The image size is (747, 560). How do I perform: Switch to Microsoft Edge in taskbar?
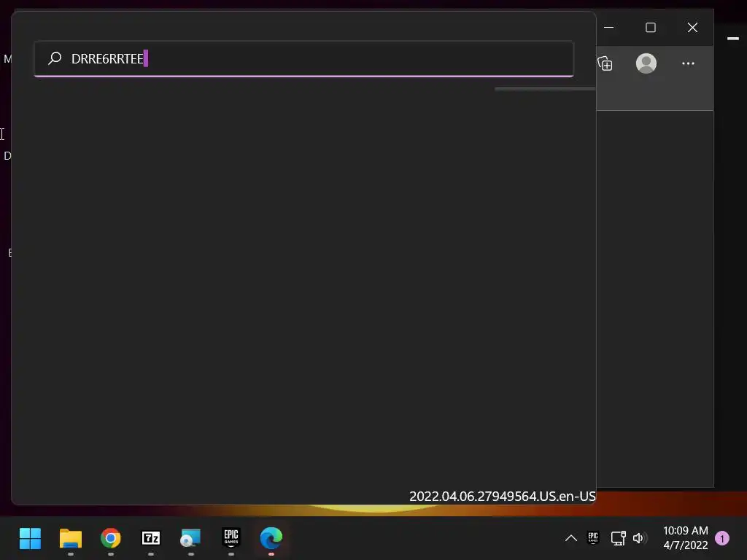point(271,539)
